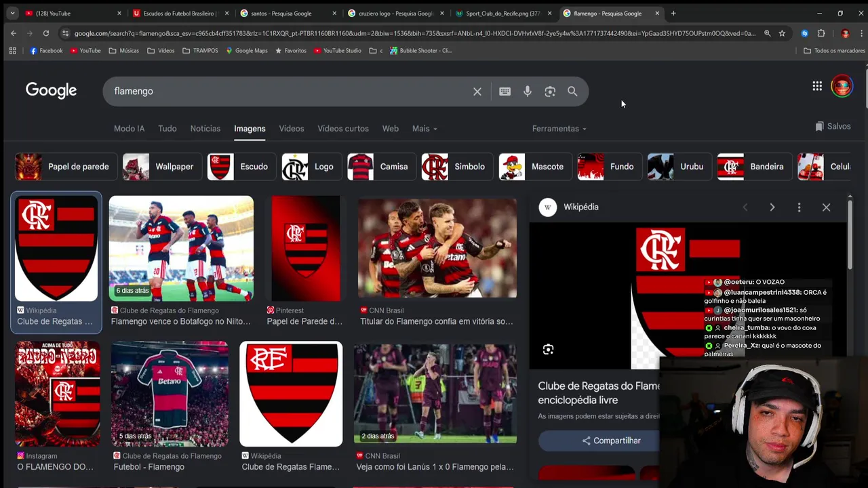Open the browser extensions puzzle icon
Screen dimensions: 868x488
[821, 33]
